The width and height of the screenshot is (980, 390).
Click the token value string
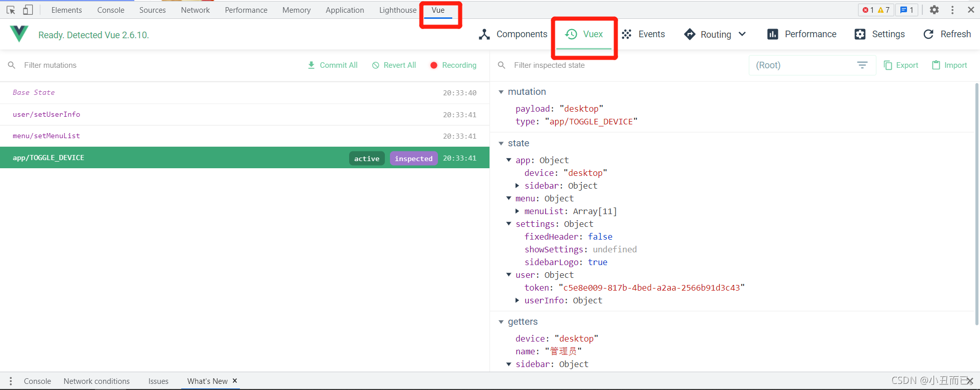pos(652,288)
